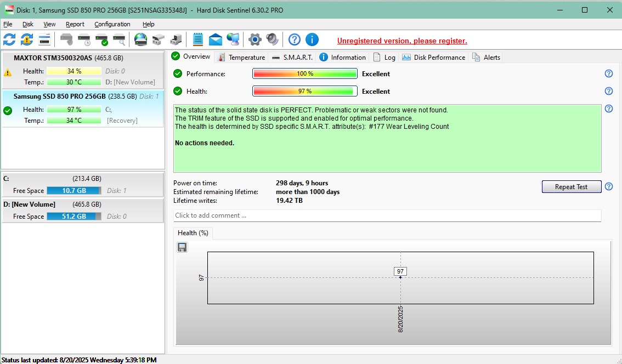Open the View menu
Image resolution: width=622 pixels, height=364 pixels.
pyautogui.click(x=49, y=24)
